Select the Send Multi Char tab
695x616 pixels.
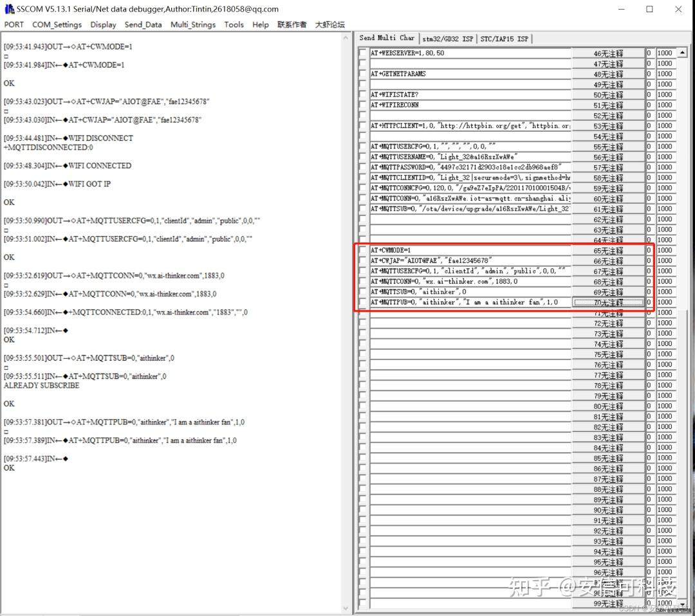[386, 38]
